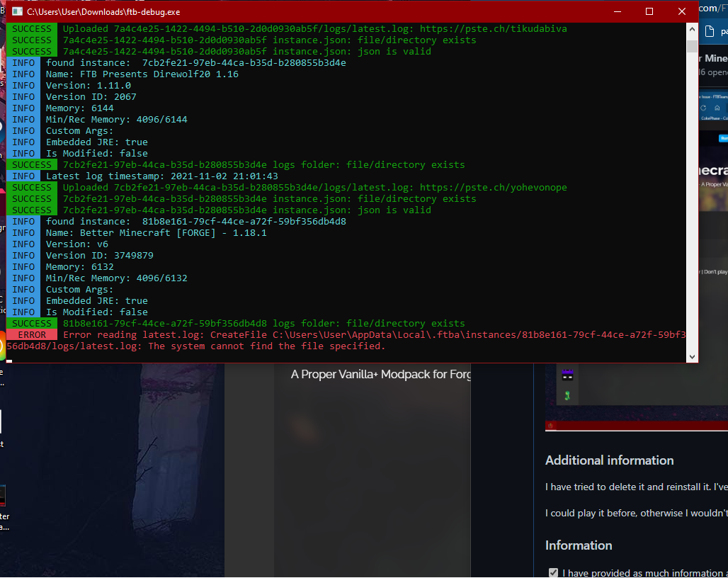Click the pixel-art character icon on the right panel
This screenshot has height=578, width=728.
(x=567, y=375)
